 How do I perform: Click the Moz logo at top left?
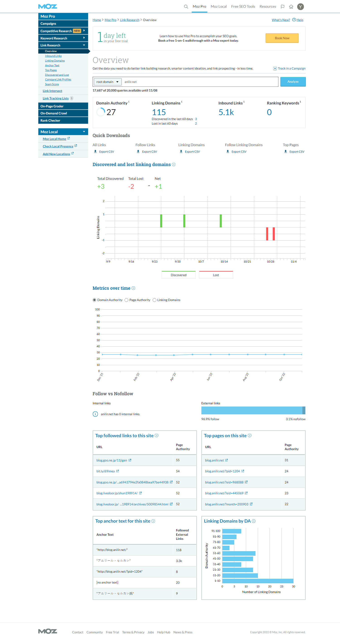click(48, 7)
